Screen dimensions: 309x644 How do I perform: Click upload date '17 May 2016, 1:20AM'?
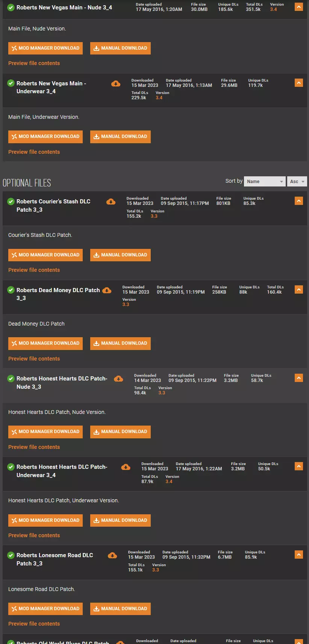pyautogui.click(x=159, y=9)
